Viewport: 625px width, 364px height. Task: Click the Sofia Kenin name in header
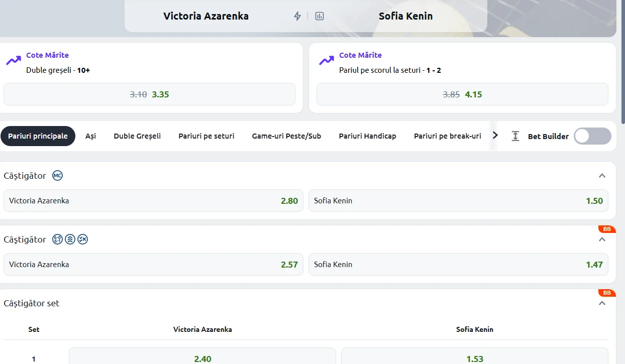(x=405, y=16)
